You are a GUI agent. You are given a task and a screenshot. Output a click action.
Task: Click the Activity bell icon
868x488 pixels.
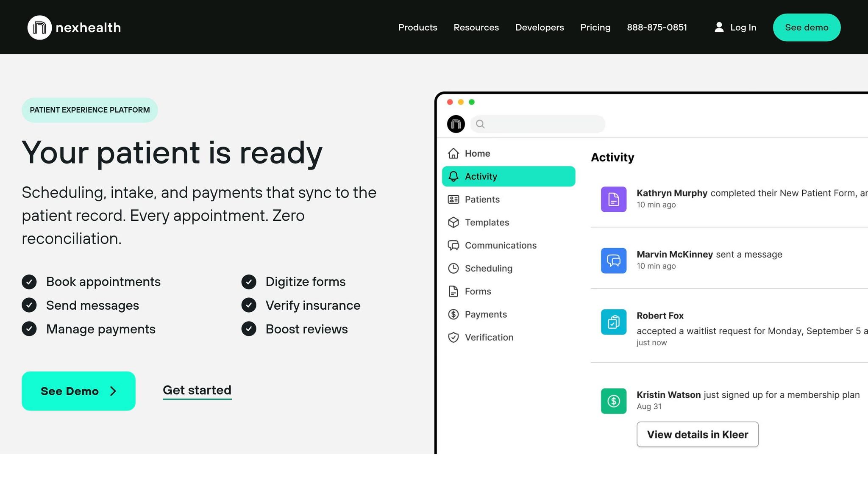pyautogui.click(x=453, y=176)
